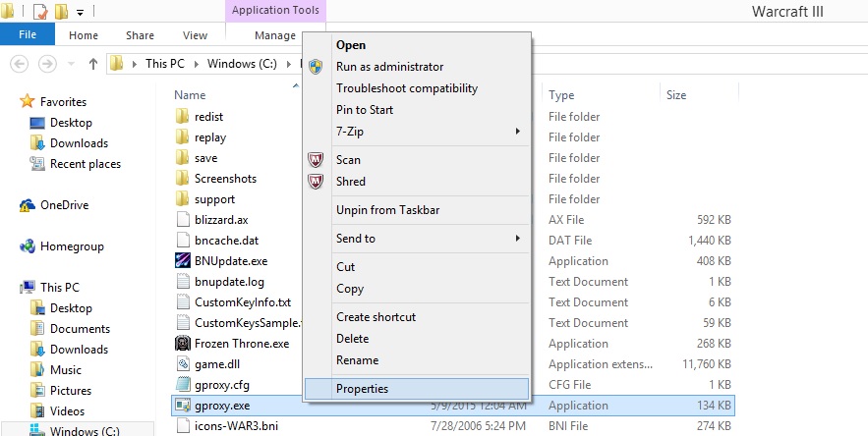Viewport: 868px width, 436px height.
Task: Open Desktop under Favorites
Action: tap(71, 123)
